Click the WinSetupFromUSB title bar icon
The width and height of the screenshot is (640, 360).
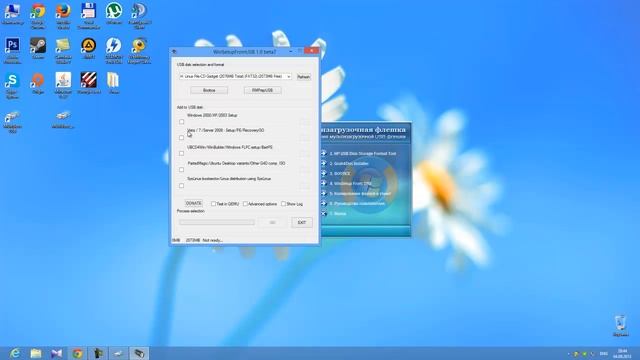point(174,52)
